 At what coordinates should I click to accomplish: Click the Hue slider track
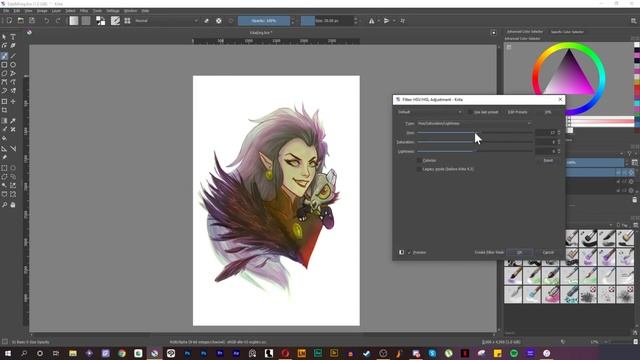point(475,133)
